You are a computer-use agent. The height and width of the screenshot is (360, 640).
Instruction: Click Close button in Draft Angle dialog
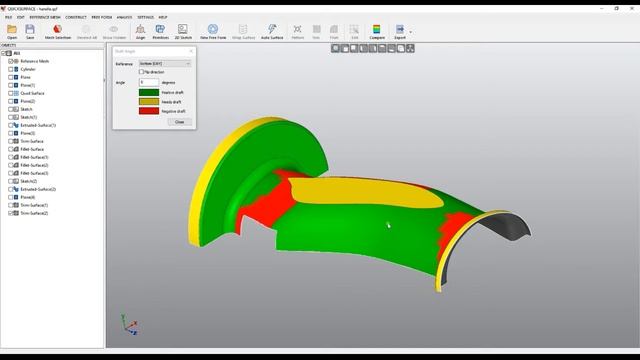pos(180,122)
